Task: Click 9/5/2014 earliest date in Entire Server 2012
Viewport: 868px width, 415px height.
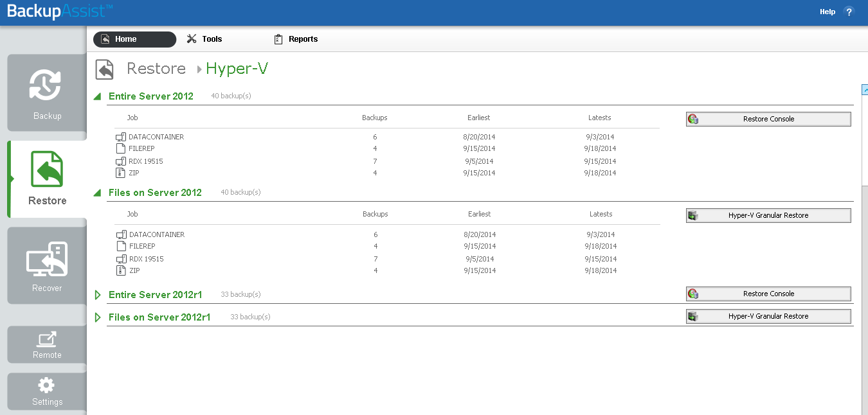Action: pos(479,161)
